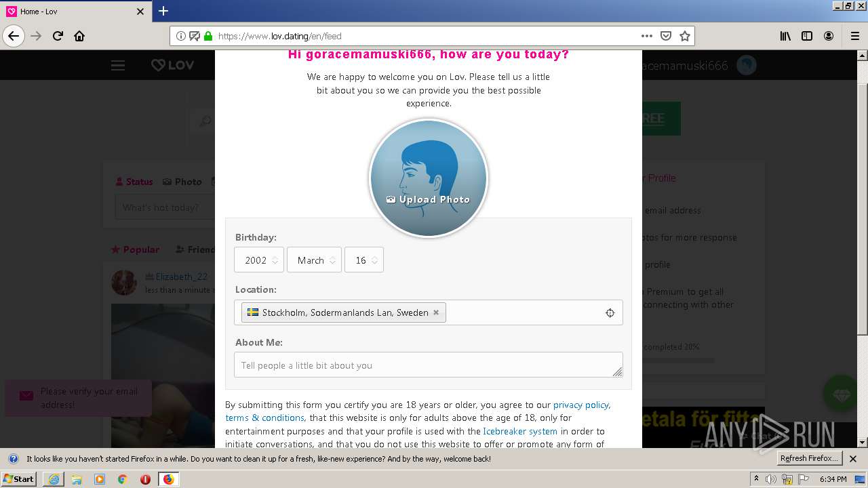Open the privacy policy link
This screenshot has width=868, height=488.
581,405
